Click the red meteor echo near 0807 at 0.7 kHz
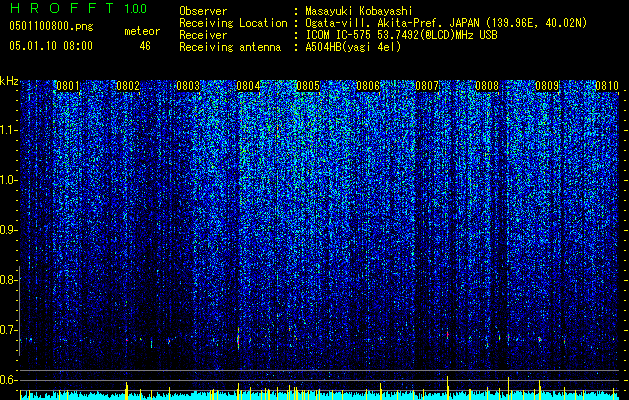Image resolution: width=629 pixels, height=400 pixels. pos(448,334)
